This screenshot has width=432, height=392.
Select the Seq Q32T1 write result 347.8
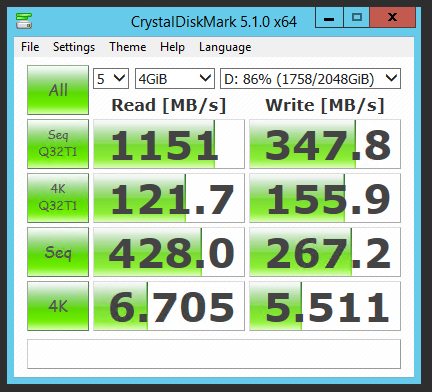[x=325, y=144]
